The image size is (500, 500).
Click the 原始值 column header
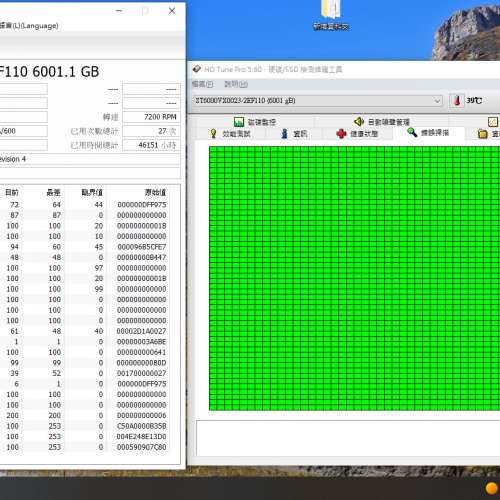click(x=155, y=192)
